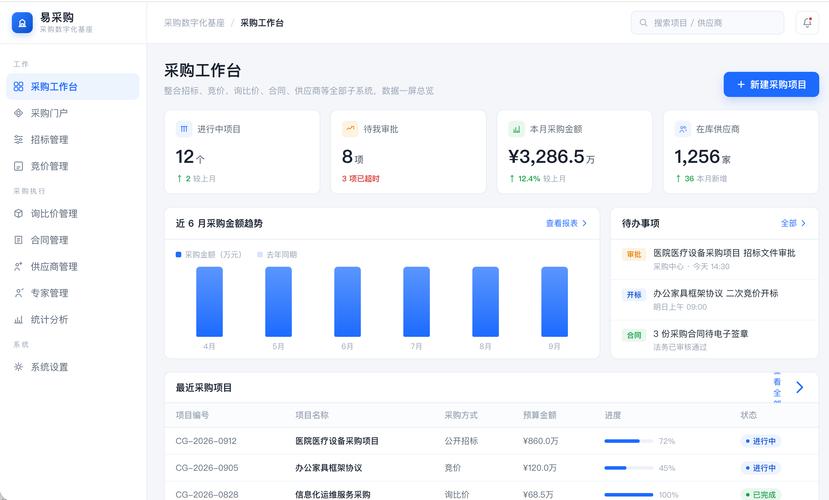Click the 供应商管理 people icon
Screen dimensions: 829x500
[x=19, y=266]
